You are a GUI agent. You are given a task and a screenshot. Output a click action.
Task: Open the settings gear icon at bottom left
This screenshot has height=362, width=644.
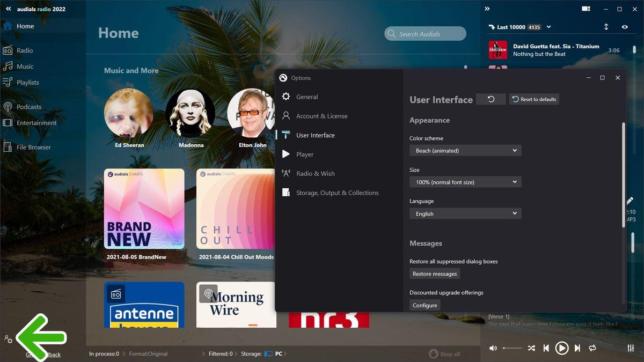click(x=8, y=339)
